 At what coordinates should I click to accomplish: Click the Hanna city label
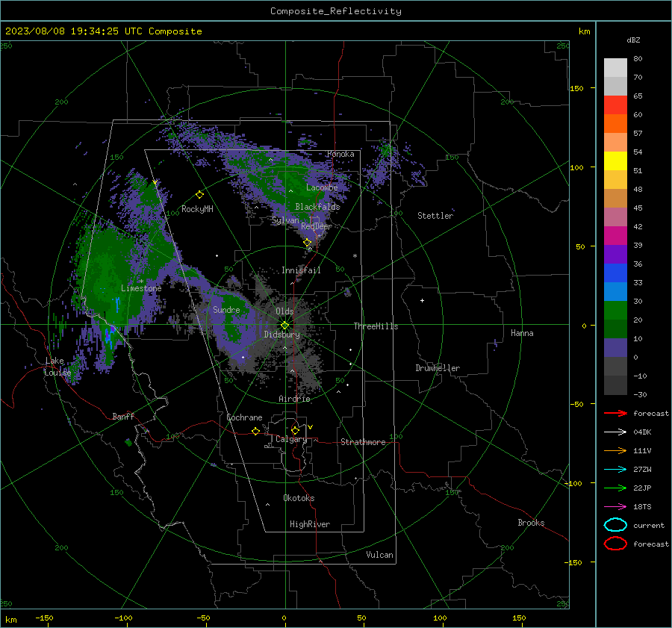click(x=522, y=333)
